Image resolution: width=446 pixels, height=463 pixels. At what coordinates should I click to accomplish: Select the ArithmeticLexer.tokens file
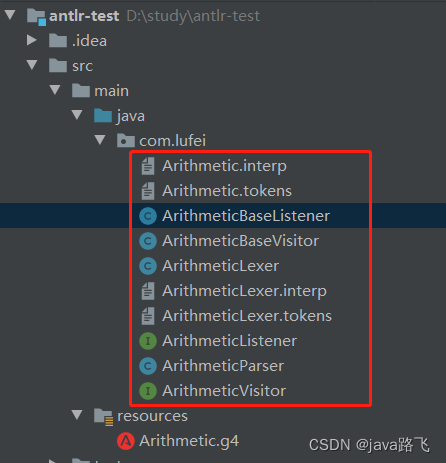coord(247,316)
